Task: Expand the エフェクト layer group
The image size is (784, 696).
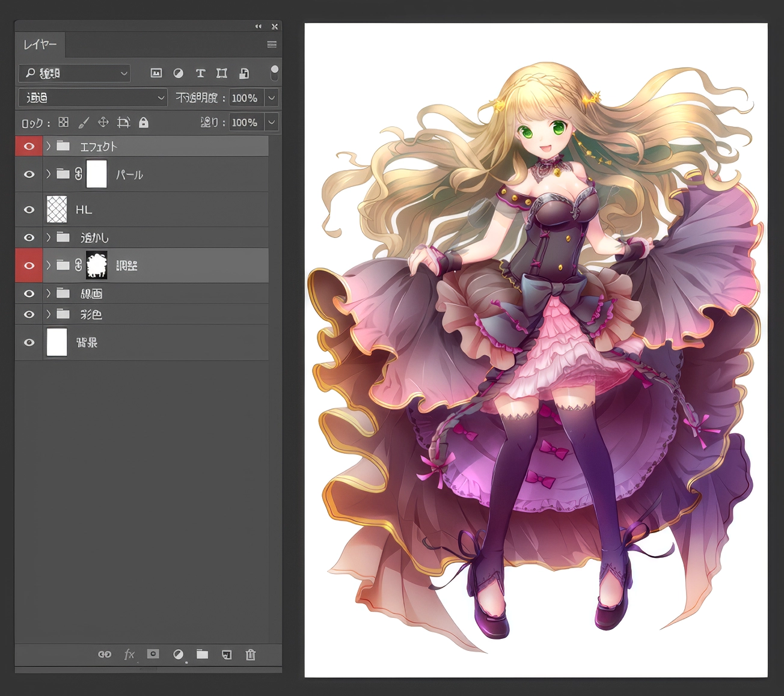Action: click(x=49, y=146)
